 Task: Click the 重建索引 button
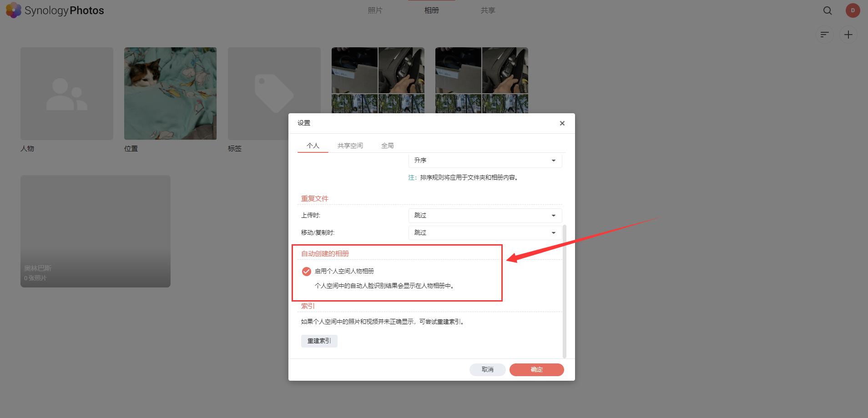pyautogui.click(x=319, y=341)
